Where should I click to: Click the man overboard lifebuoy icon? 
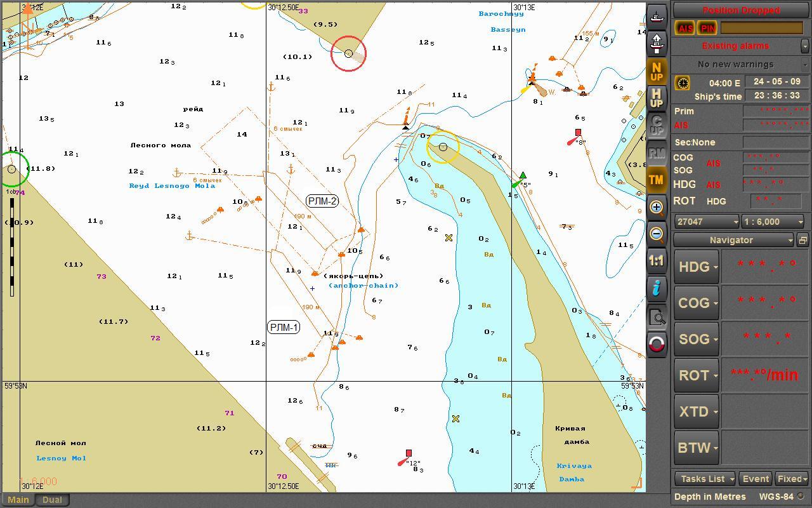click(x=657, y=344)
